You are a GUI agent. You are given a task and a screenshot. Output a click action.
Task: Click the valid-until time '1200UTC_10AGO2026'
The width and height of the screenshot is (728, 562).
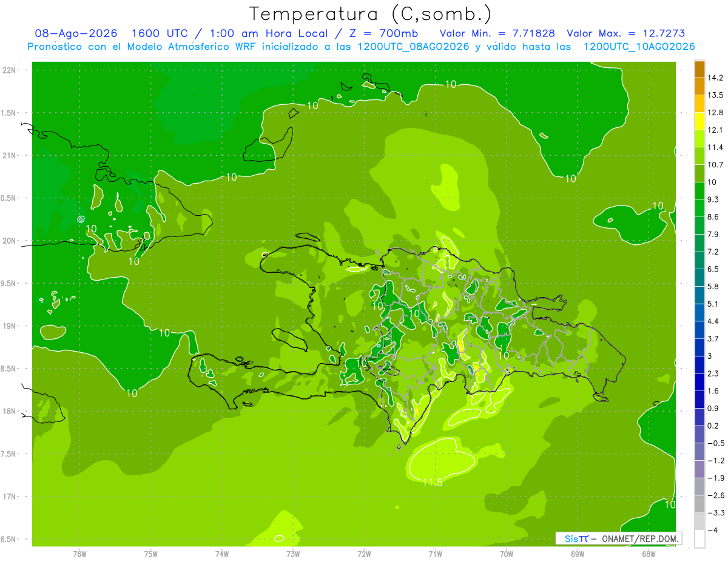pos(639,47)
